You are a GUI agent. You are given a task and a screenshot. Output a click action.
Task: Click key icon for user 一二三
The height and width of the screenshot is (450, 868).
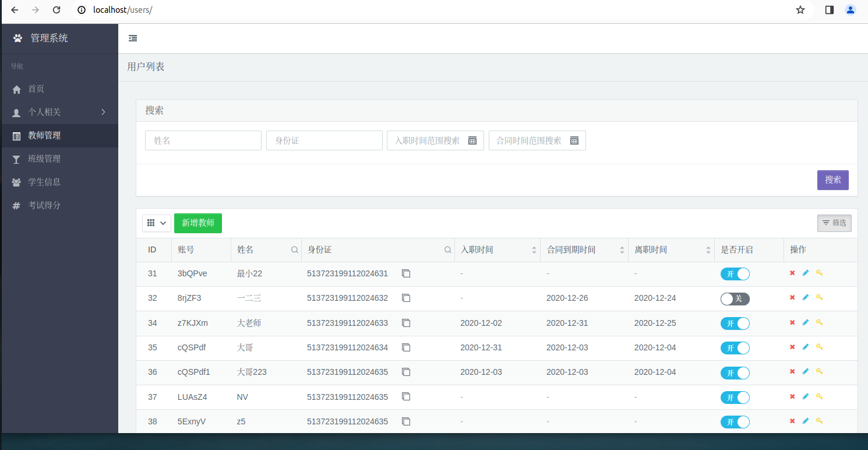point(819,297)
